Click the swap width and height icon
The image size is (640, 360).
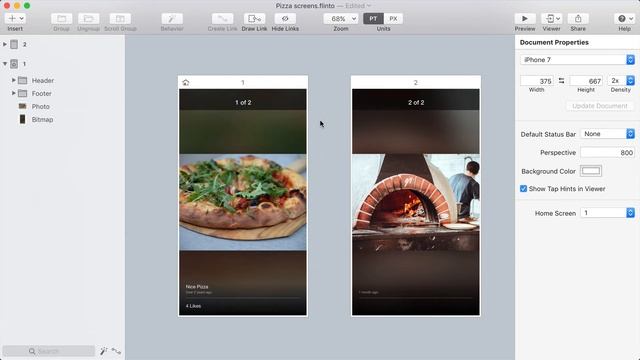coord(562,81)
